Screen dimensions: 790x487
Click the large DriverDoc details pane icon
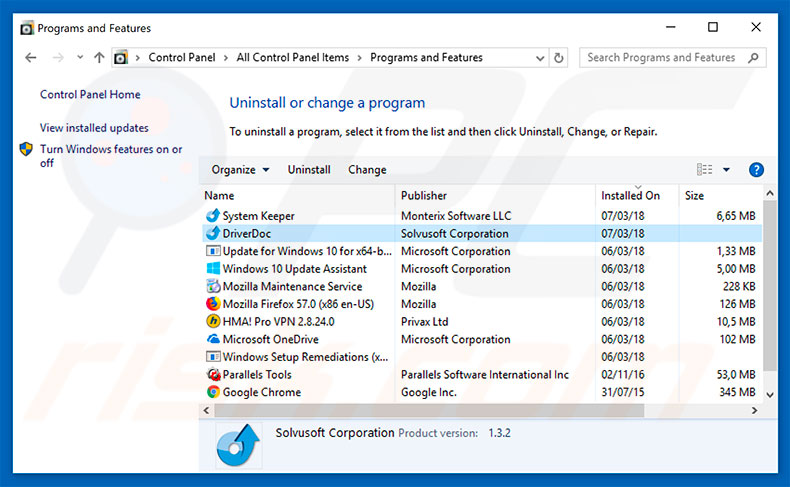click(x=238, y=445)
